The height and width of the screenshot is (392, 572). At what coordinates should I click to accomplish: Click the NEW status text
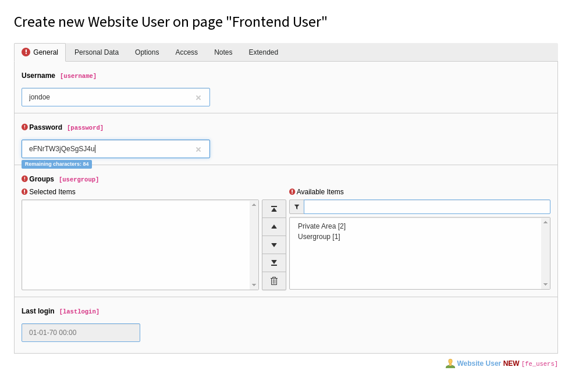[511, 364]
